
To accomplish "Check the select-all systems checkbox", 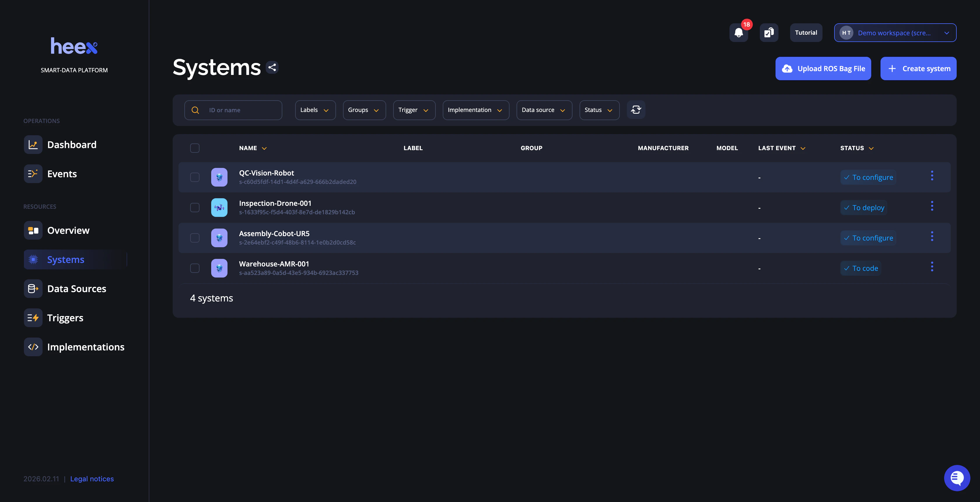I will pyautogui.click(x=195, y=148).
